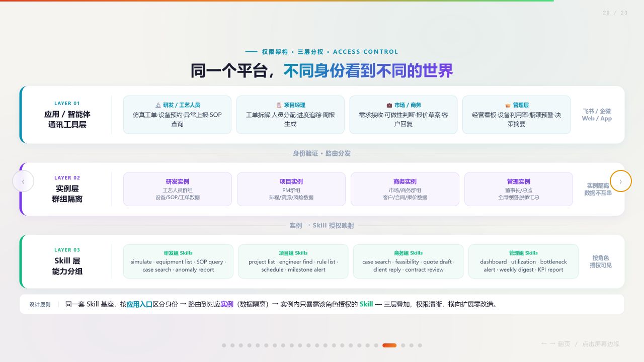Jump to the first pagination dot

(x=224, y=345)
